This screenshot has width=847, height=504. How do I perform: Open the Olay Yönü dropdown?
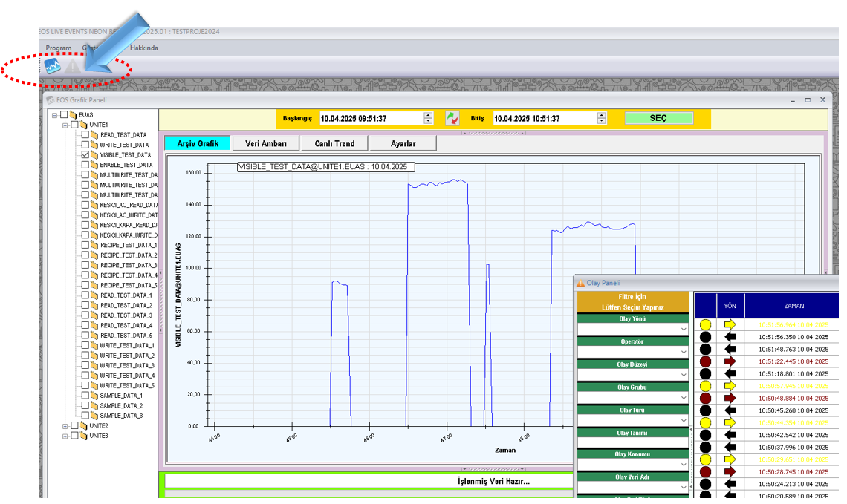pyautogui.click(x=633, y=329)
